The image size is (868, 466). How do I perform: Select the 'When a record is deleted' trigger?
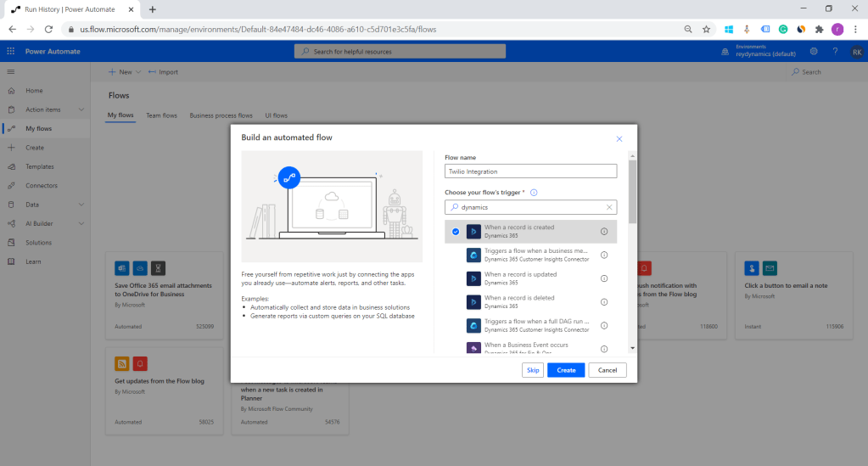[x=519, y=301]
